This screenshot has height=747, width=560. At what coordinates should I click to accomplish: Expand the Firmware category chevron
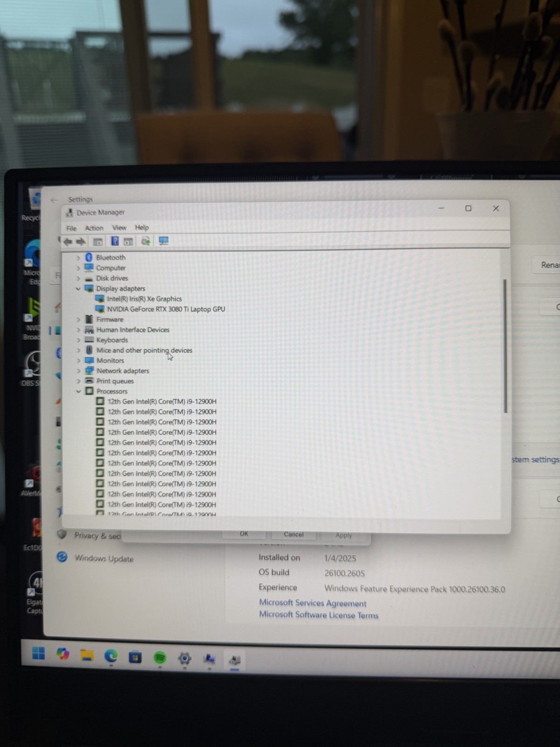[x=78, y=319]
